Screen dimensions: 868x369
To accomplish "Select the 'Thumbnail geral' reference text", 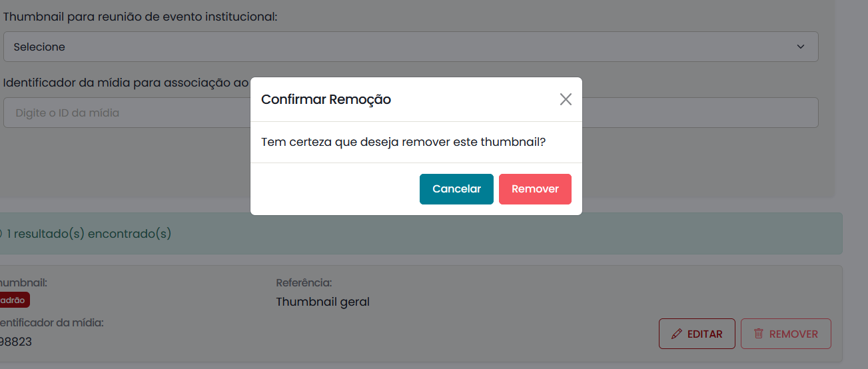I will [x=322, y=302].
